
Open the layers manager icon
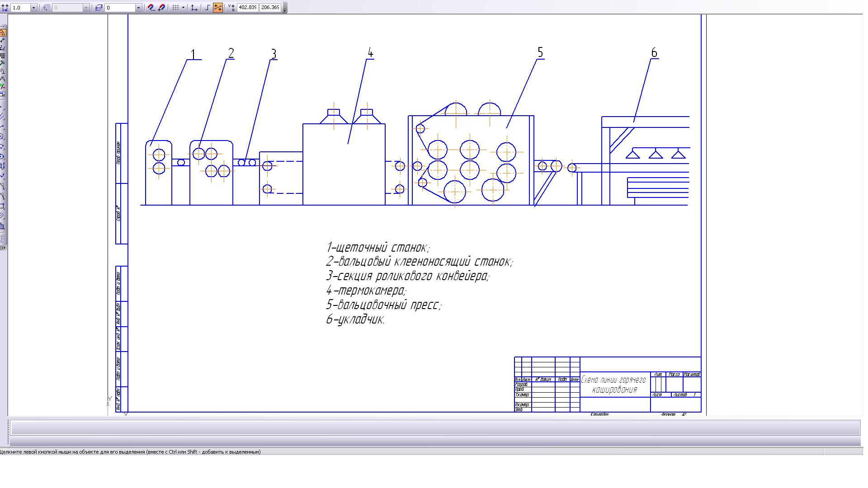pyautogui.click(x=99, y=8)
